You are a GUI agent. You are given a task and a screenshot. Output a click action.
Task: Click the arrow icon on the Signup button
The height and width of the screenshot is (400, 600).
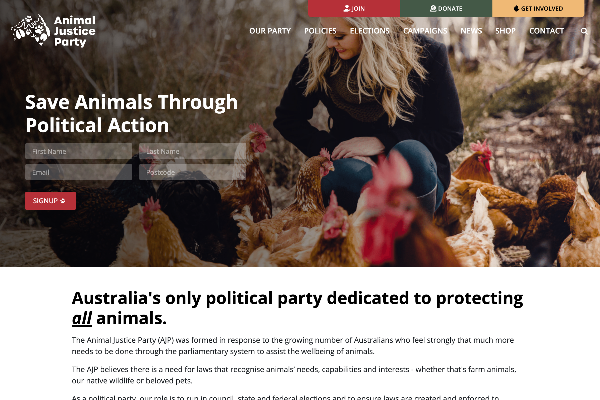63,201
